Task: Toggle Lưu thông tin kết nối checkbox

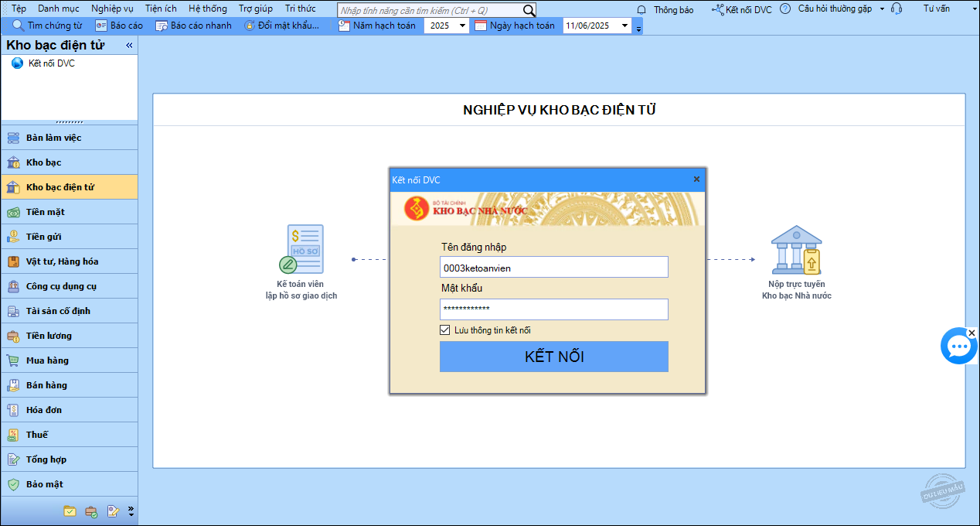Action: pyautogui.click(x=444, y=330)
